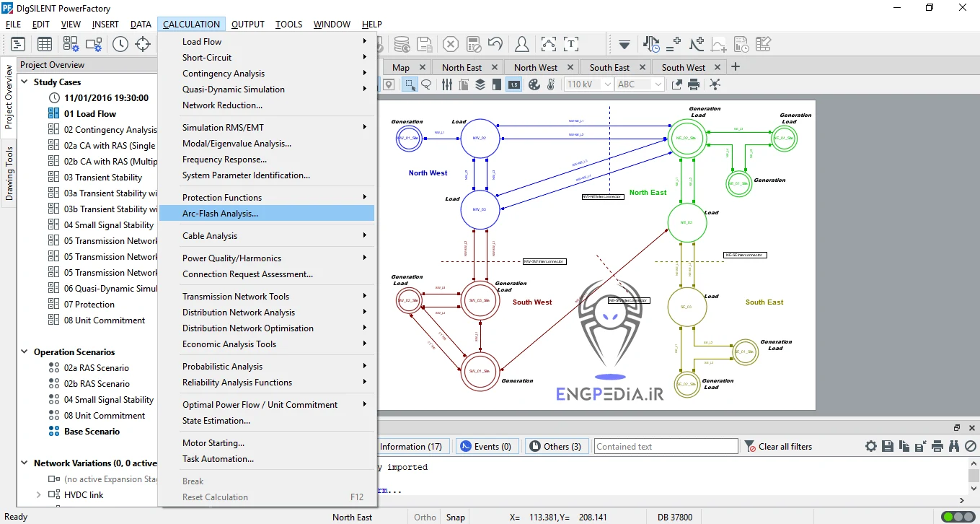
Task: Select study case 01 Load Flow
Action: 89,114
